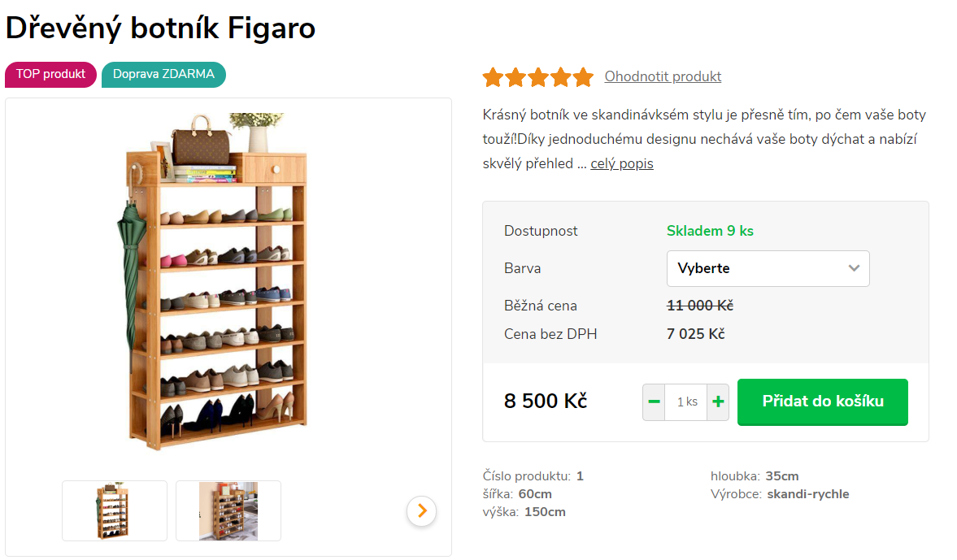
Task: Click the manufacturer name skandi-rychle
Action: (x=807, y=494)
